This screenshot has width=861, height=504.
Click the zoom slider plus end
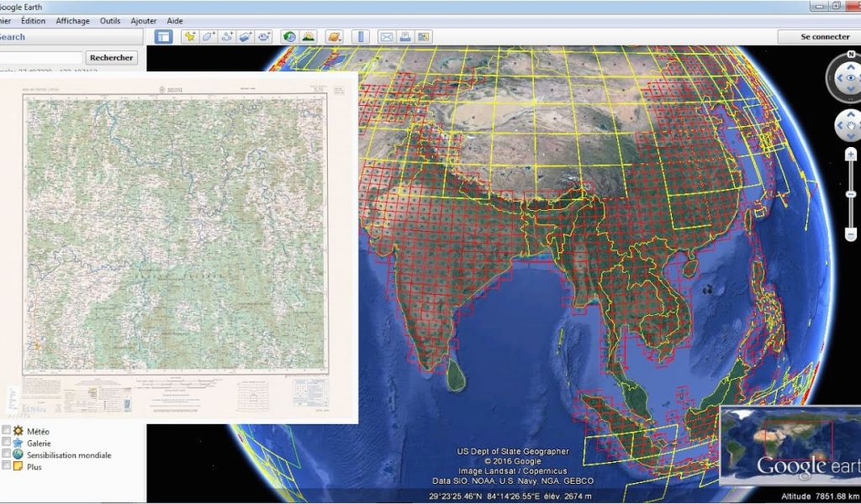click(851, 155)
